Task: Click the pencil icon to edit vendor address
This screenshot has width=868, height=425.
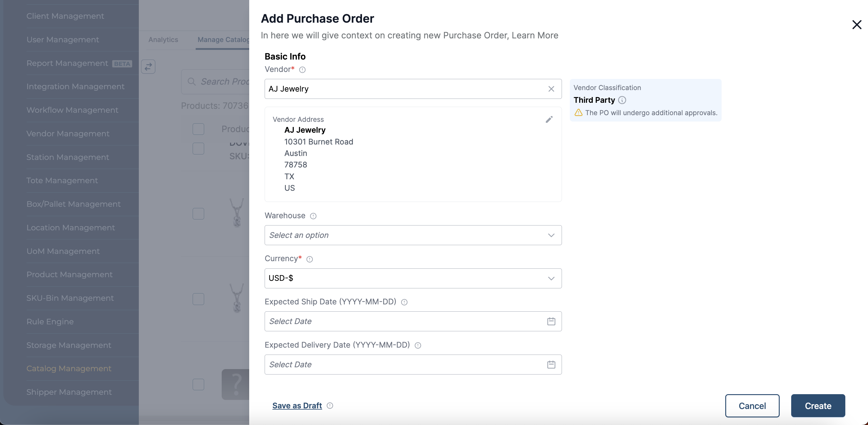Action: (549, 120)
